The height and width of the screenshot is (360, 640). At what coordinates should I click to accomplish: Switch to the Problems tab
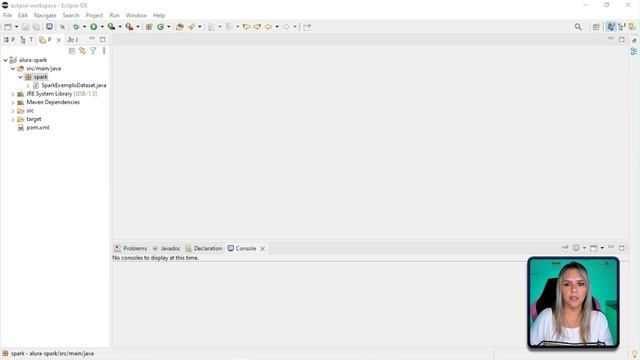[131, 249]
